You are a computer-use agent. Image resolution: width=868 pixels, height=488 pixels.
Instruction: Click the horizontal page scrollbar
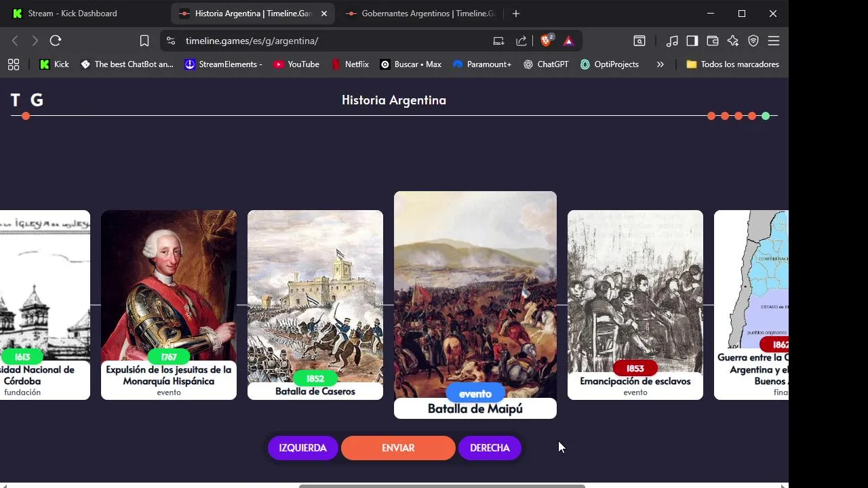442,485
